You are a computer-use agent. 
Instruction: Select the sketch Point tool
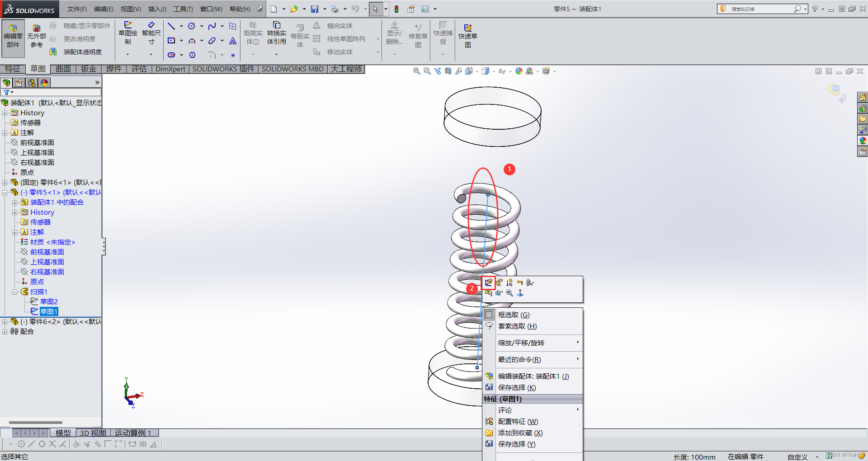click(233, 56)
